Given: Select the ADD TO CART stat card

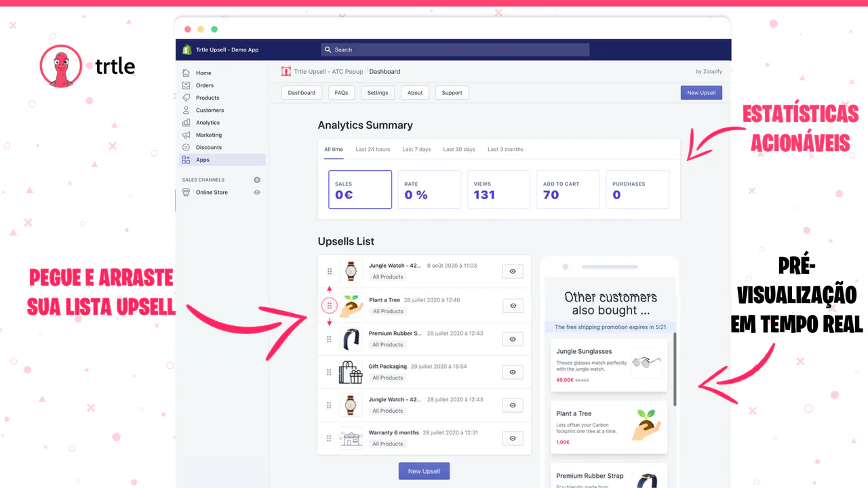Looking at the screenshot, I should pos(568,189).
